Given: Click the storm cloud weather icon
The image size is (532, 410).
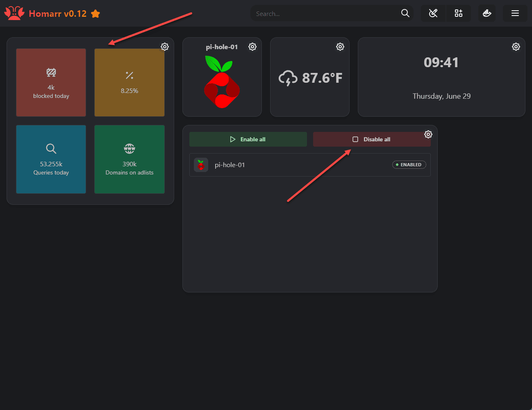Looking at the screenshot, I should click(288, 78).
